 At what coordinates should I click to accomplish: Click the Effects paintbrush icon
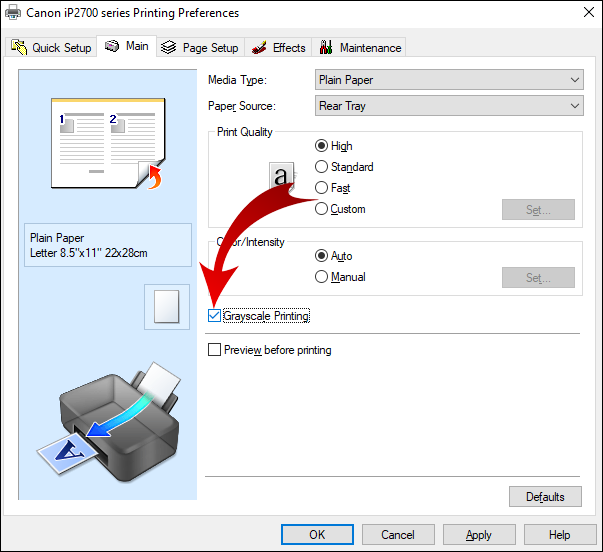click(259, 48)
